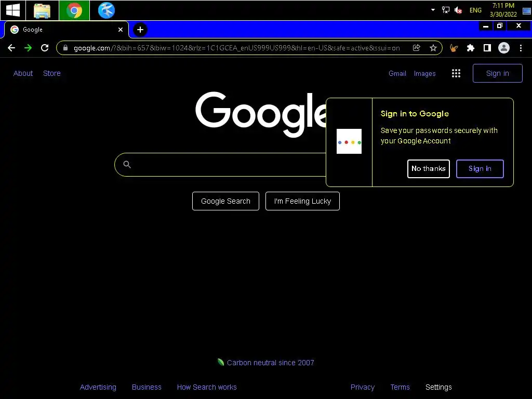
Task: Click the show desktop tray icon
Action: (x=527, y=10)
